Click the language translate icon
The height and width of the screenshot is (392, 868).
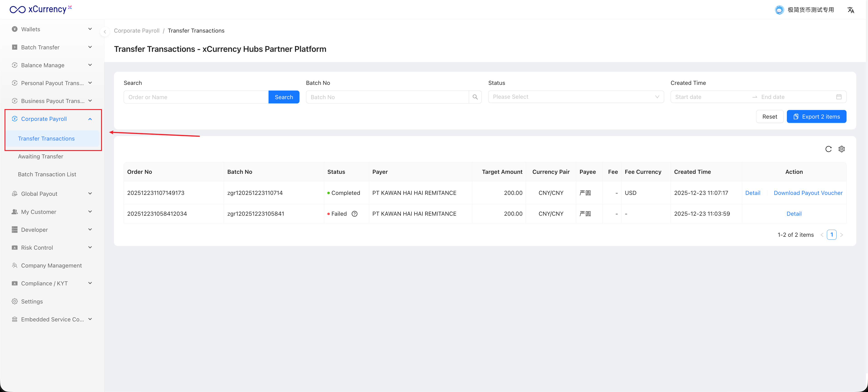point(850,10)
